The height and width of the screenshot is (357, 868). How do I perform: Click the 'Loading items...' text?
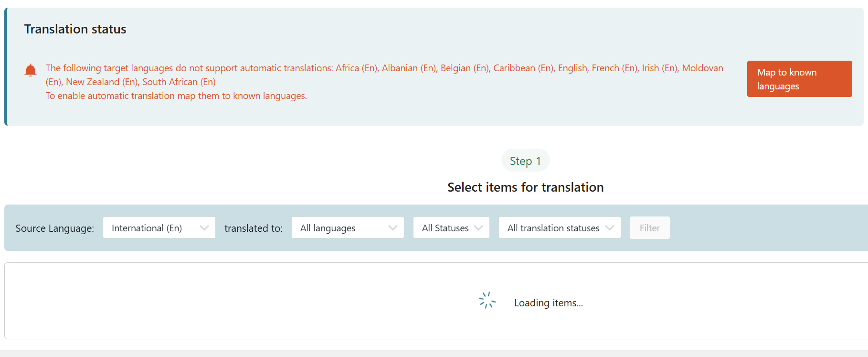[x=548, y=303]
